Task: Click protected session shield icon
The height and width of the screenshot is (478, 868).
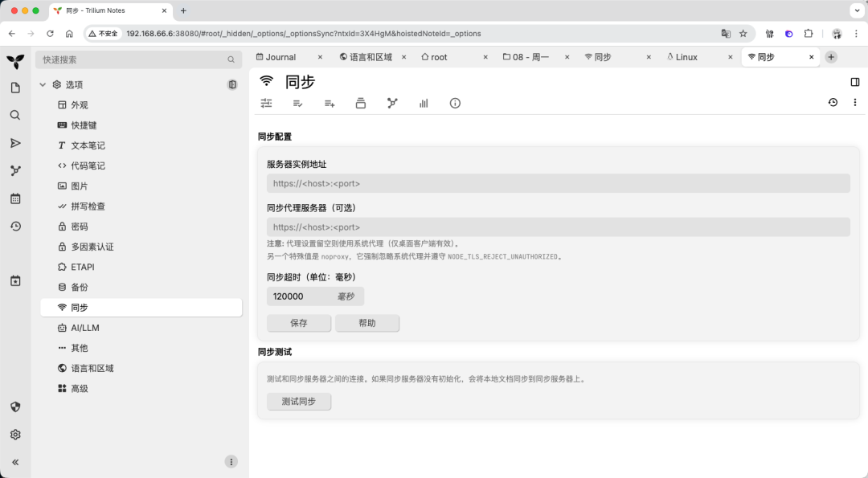Action: [15, 407]
